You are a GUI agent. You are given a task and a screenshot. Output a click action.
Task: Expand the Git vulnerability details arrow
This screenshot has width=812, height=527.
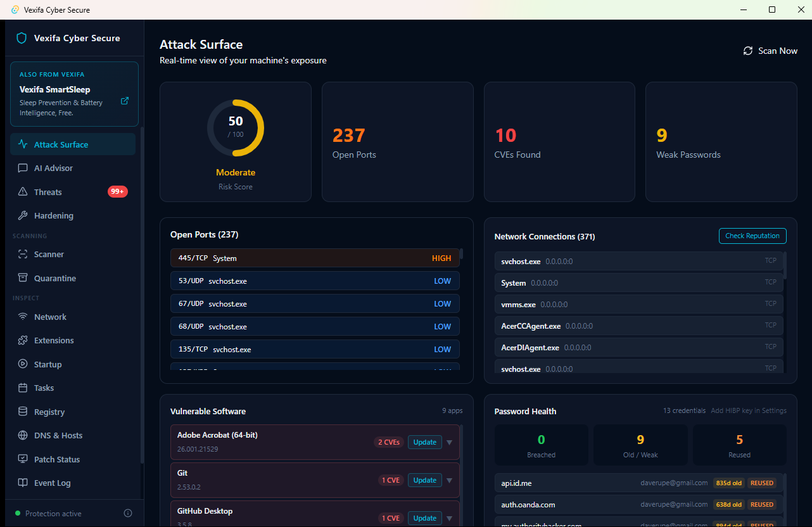click(450, 480)
